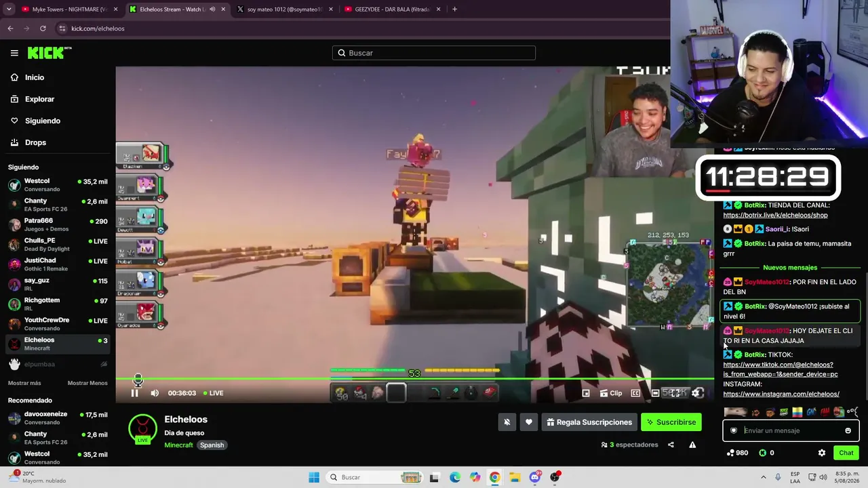868x488 pixels.
Task: Jump to the LIVE indicator in player
Action: [x=214, y=393]
